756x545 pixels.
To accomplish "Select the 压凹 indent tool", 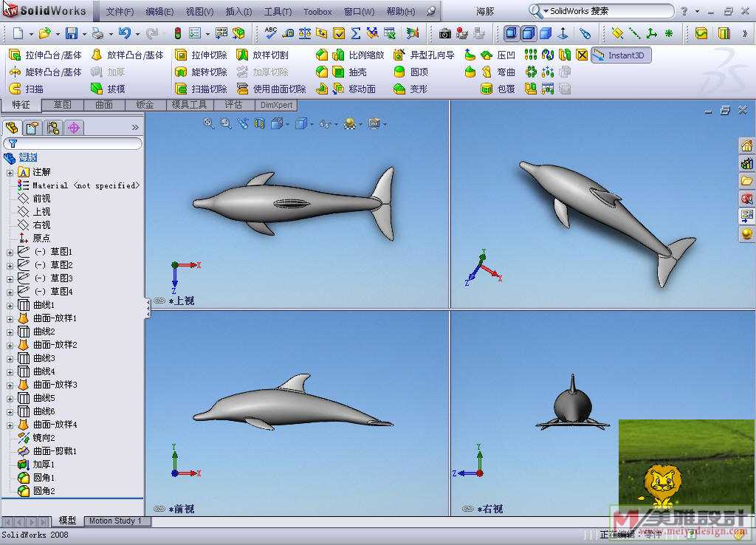I will [498, 55].
